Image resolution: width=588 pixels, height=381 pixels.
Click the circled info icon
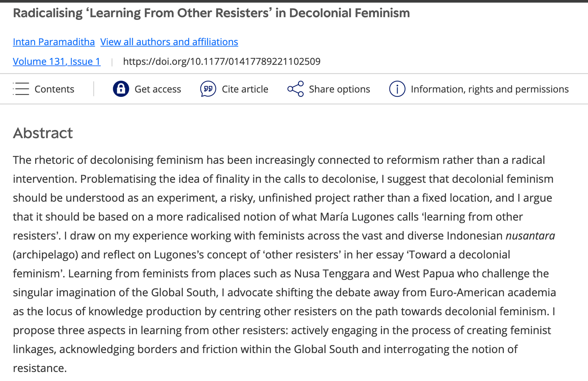pyautogui.click(x=397, y=89)
